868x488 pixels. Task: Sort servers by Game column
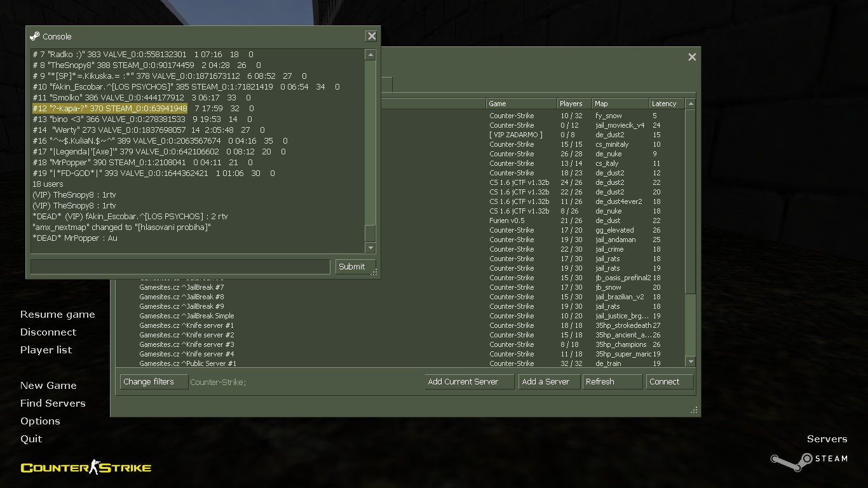521,104
